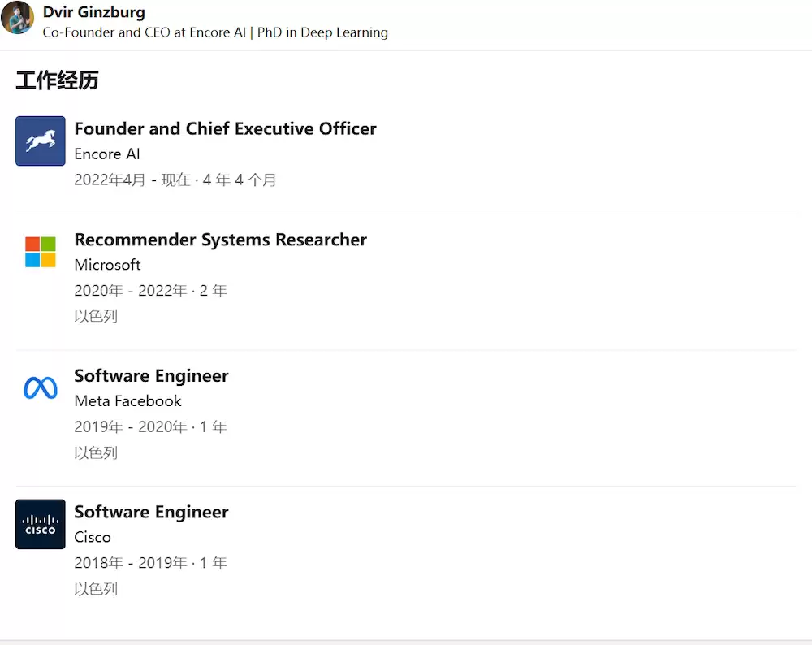Click the Cisco company name text
This screenshot has height=645, width=812.
93,537
